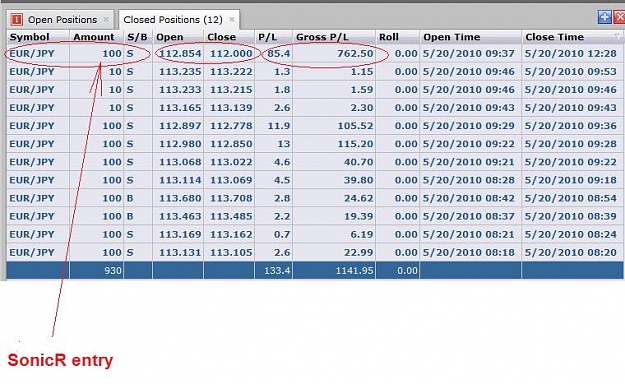
Task: Click the close price 113.708 cell
Action: coord(231,198)
